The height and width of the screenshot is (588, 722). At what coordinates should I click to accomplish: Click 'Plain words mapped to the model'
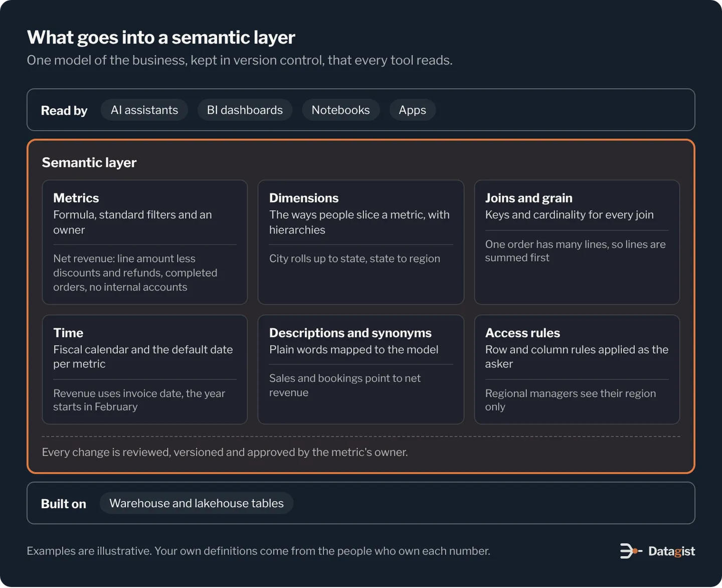point(353,349)
